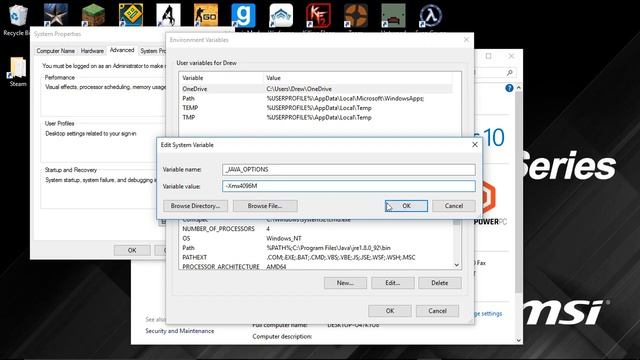Switch to the Hardware tab
Screen dimensions: 640x360
92,51
